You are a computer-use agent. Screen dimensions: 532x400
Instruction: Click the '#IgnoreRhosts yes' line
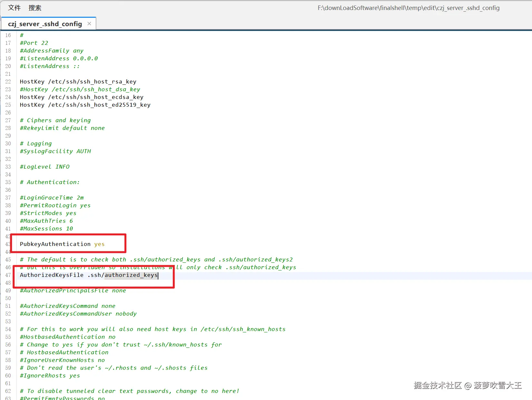click(50, 376)
